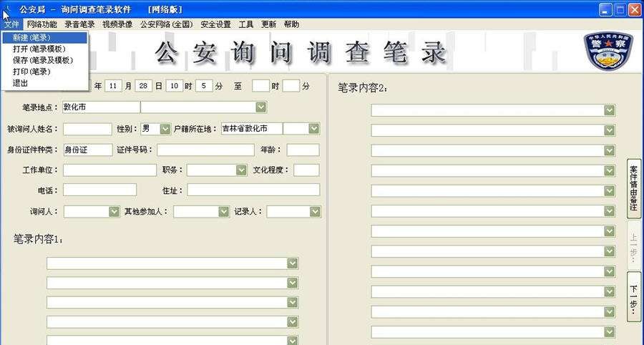This screenshot has height=345, width=644.
Task: Click the 笔录内容2 heading text
Action: coord(363,88)
